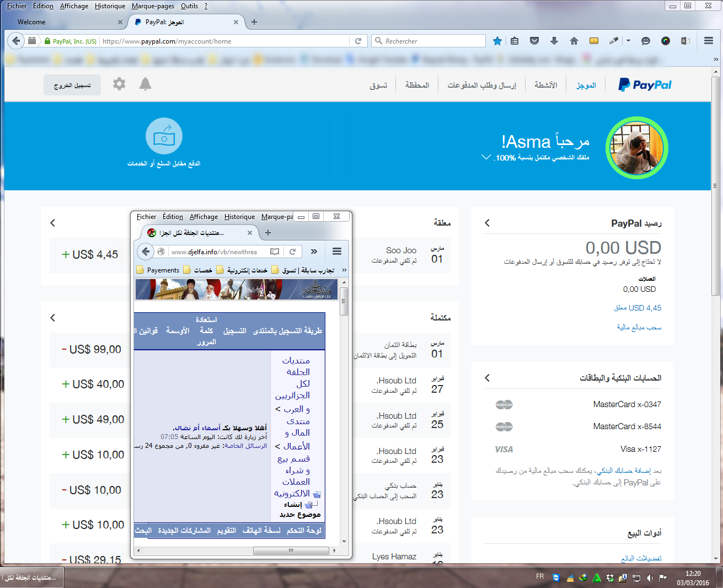This screenshot has height=588, width=723.
Task: Reload the djelfa.info page
Action: [x=293, y=252]
